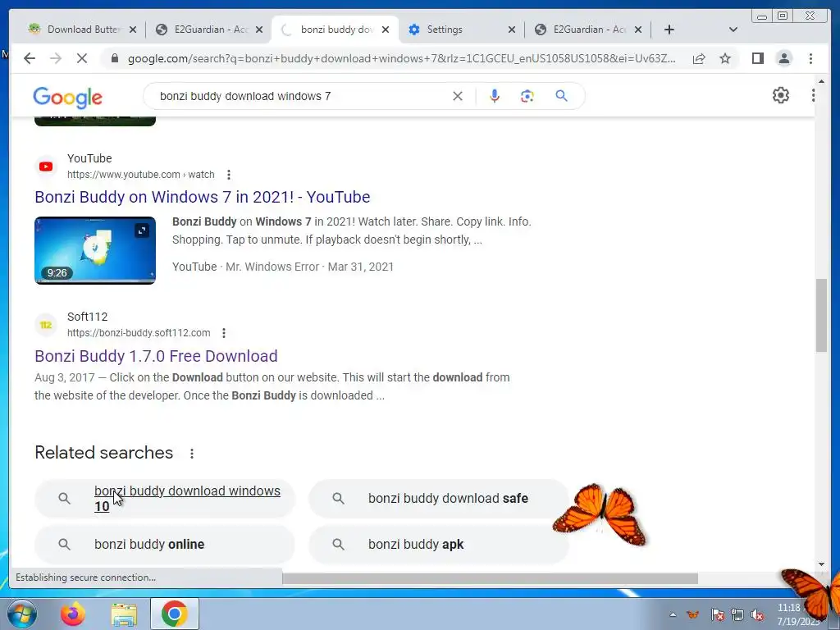840x630 pixels.
Task: Open Chrome's three-dot menu
Action: coord(810,58)
